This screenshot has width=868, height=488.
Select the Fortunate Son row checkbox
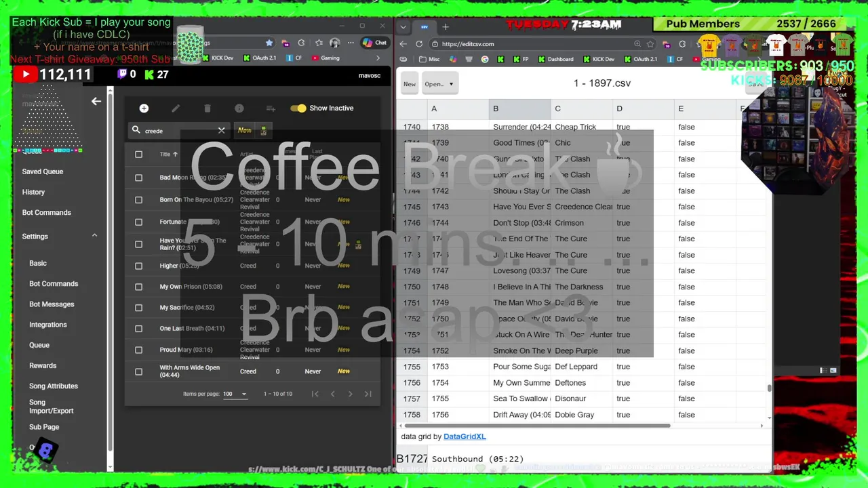(138, 222)
